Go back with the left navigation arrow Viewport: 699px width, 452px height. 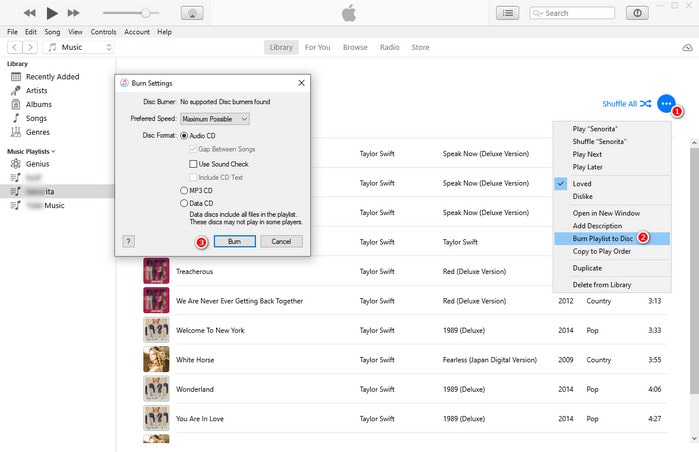coord(15,47)
